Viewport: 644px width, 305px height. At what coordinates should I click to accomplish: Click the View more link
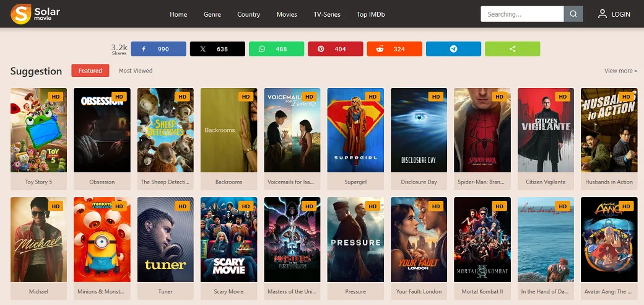pos(620,71)
